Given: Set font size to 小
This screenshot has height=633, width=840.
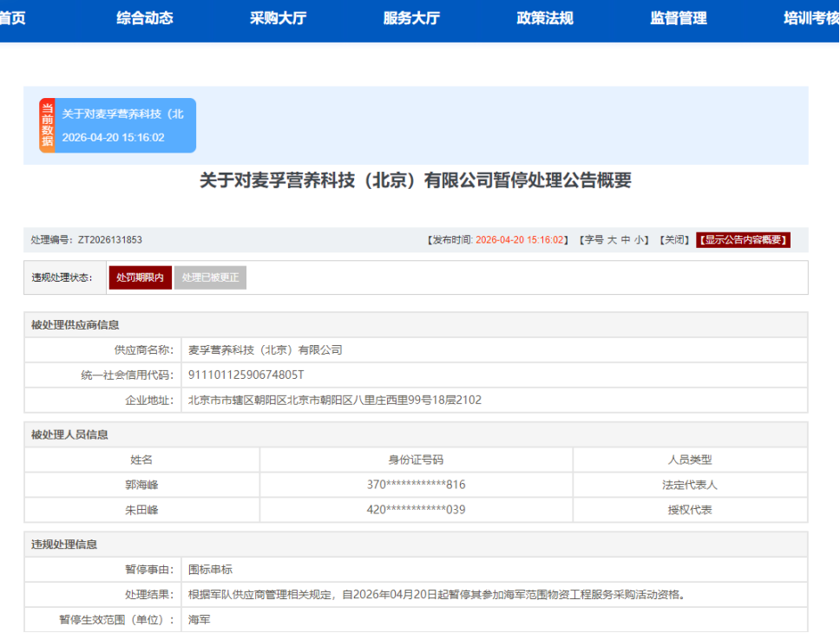Looking at the screenshot, I should [639, 240].
